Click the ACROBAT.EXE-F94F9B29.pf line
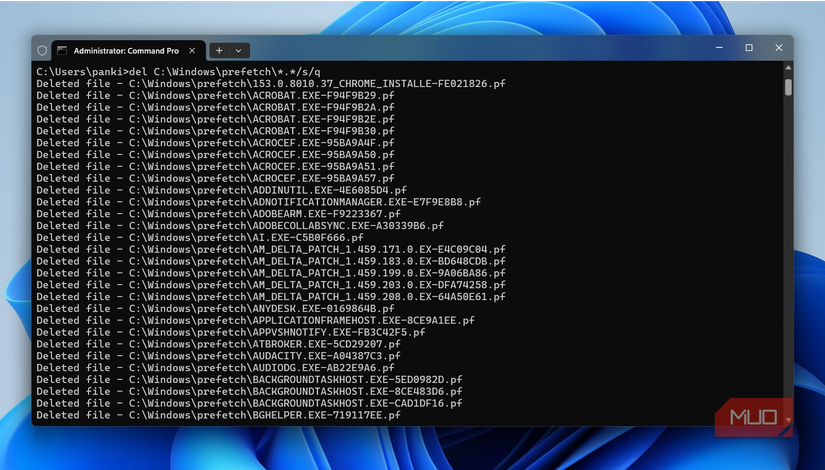 point(215,95)
